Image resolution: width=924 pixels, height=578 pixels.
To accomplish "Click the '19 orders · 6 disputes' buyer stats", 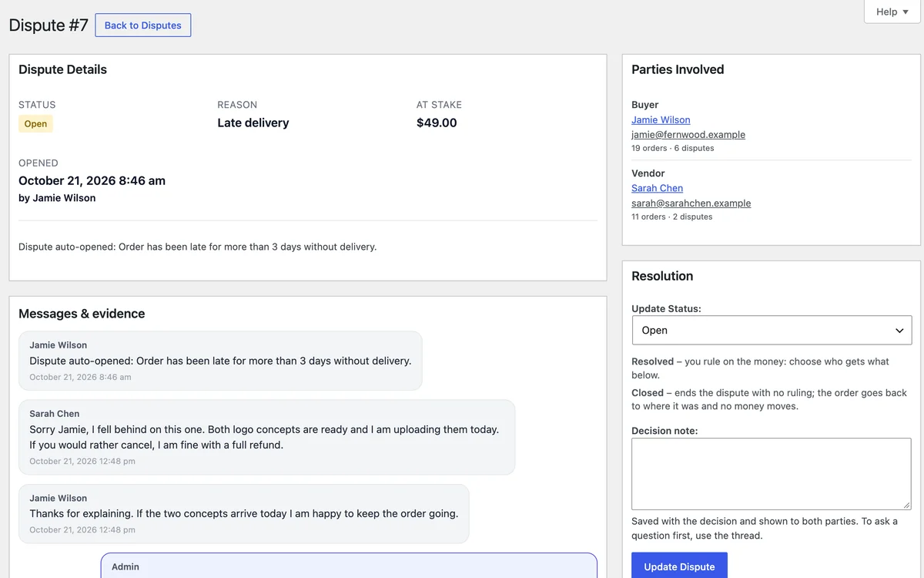I will point(672,148).
